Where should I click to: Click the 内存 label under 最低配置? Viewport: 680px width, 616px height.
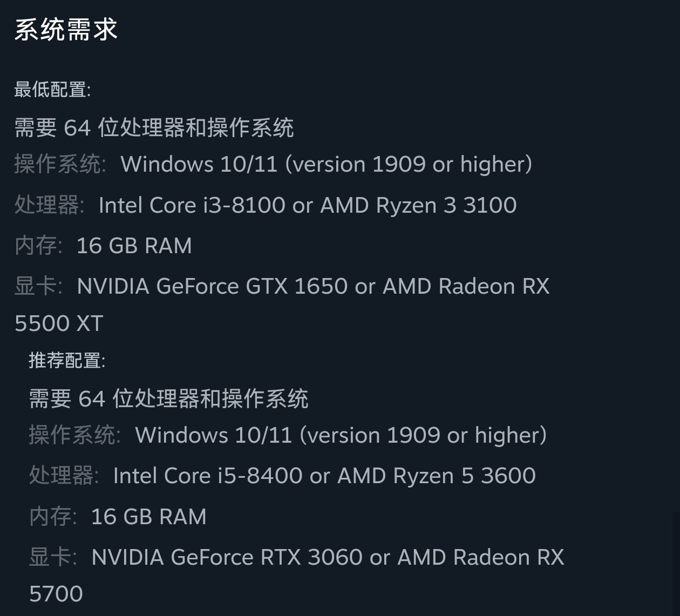tap(36, 246)
